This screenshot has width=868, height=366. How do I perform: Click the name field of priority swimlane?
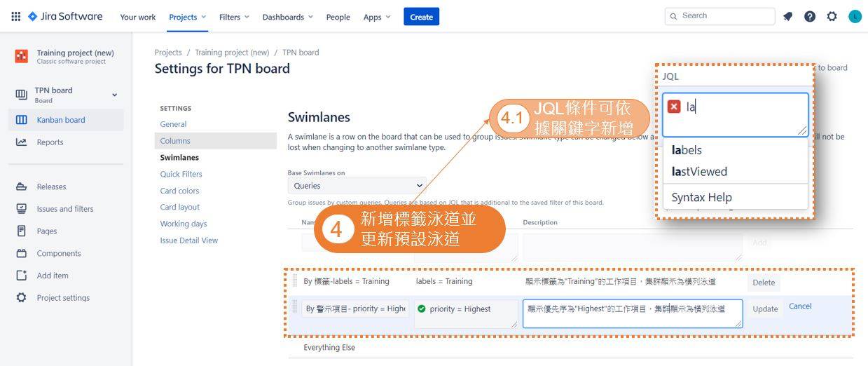(x=355, y=309)
